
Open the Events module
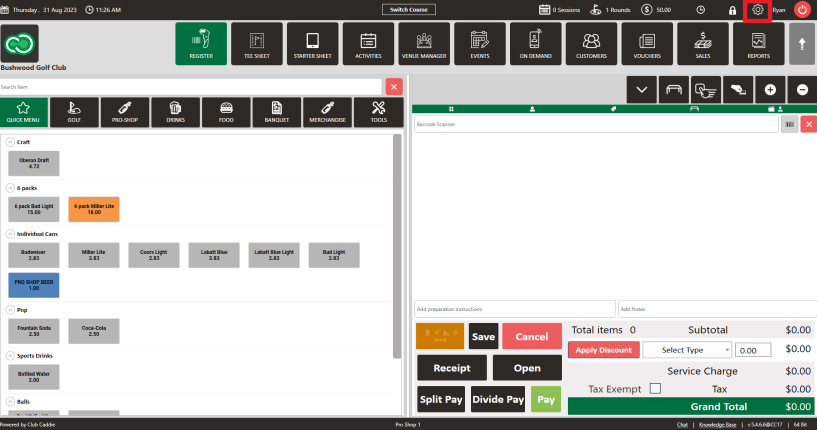tap(480, 44)
